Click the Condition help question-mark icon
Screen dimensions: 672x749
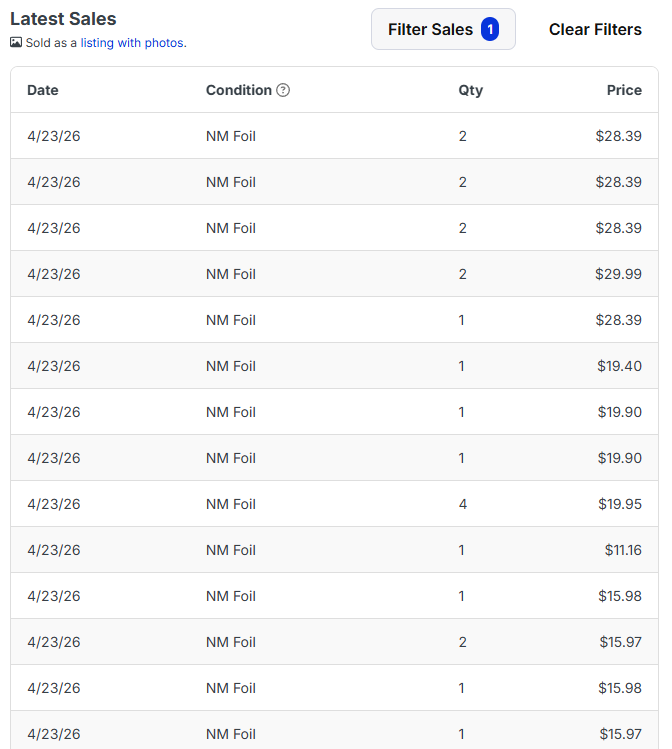pos(283,90)
